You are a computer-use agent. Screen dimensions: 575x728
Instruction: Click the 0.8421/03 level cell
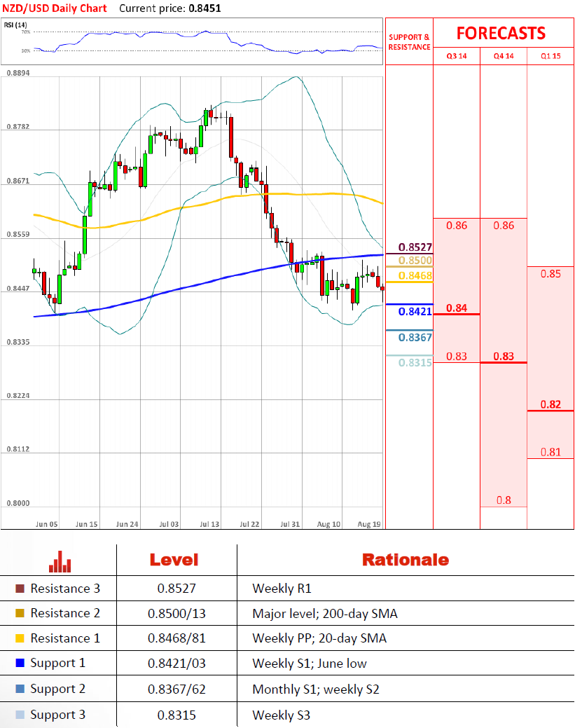pos(176,664)
